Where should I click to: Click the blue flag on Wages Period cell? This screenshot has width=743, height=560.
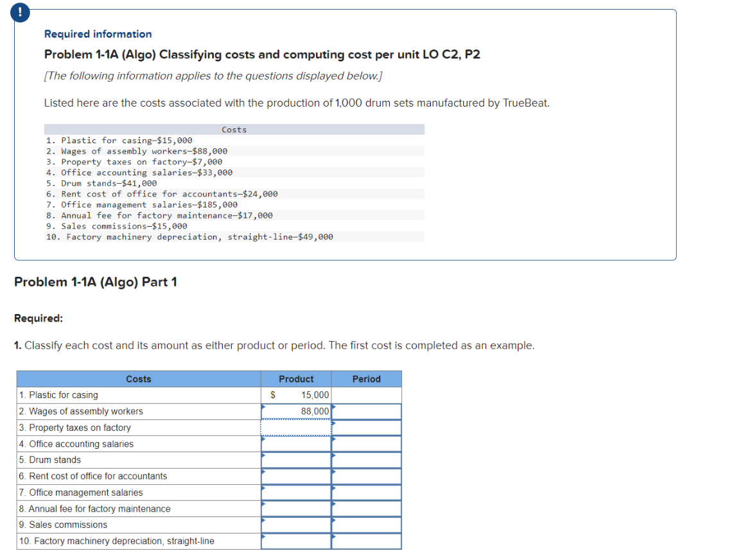(334, 407)
